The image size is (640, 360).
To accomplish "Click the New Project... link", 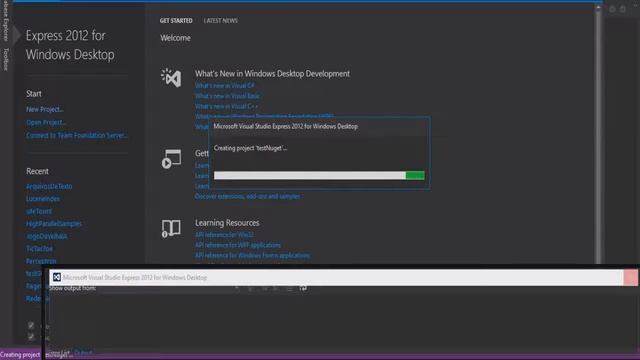I will pyautogui.click(x=44, y=109).
